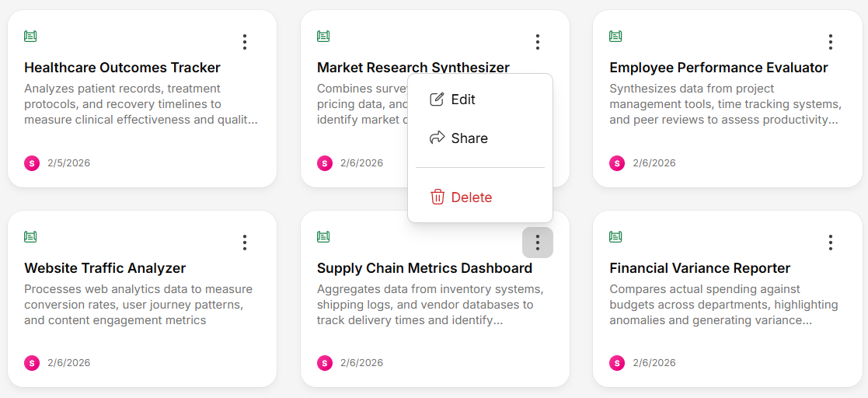Click green blueprint icon on Website Traffic Analyzer
This screenshot has width=868, height=398.
(31, 236)
